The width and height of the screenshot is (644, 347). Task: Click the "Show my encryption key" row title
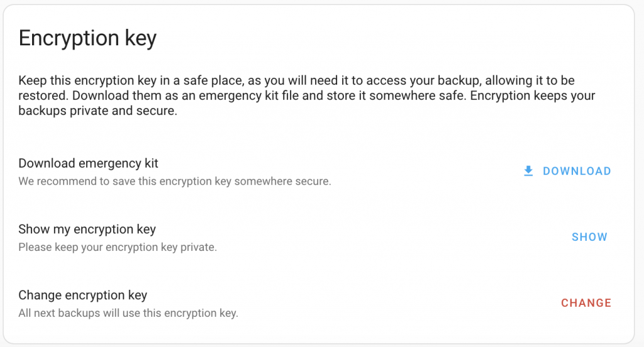(x=87, y=229)
